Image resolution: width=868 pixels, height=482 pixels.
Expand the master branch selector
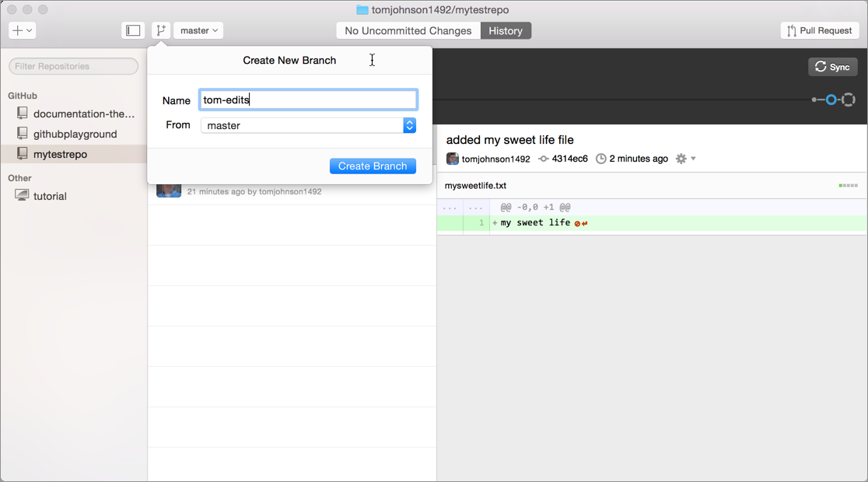tap(198, 30)
